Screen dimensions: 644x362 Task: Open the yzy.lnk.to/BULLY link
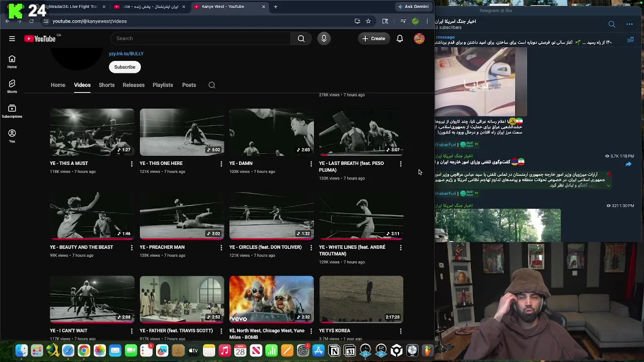(126, 54)
